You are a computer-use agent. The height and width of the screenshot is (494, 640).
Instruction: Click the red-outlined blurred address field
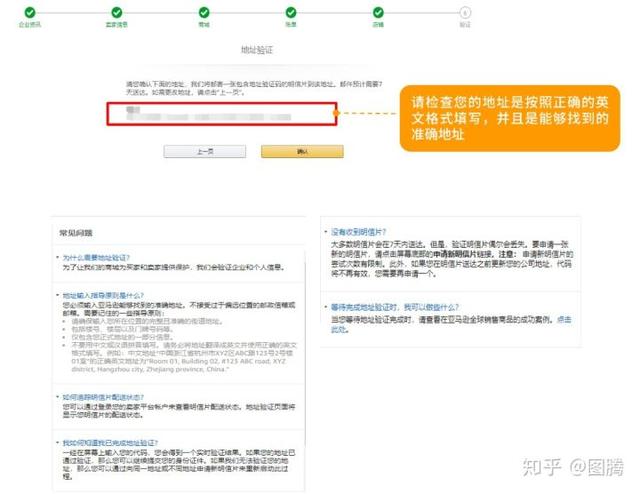coord(222,114)
